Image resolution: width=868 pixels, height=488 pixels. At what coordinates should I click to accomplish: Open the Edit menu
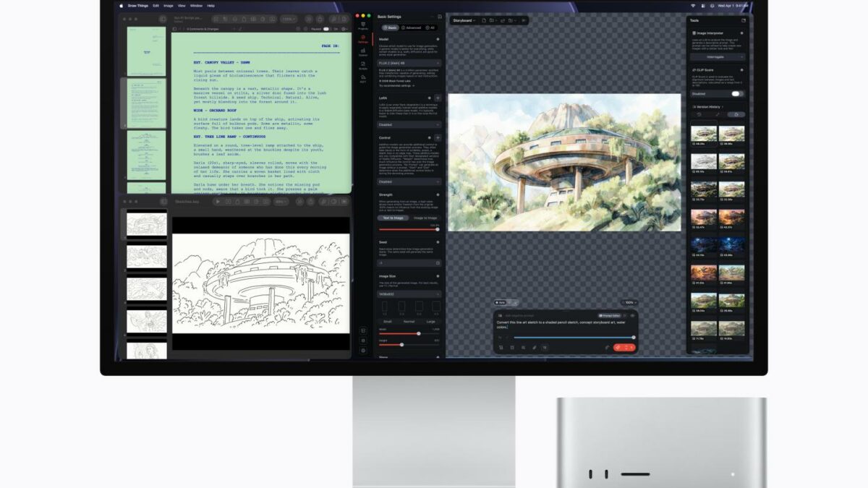155,5
